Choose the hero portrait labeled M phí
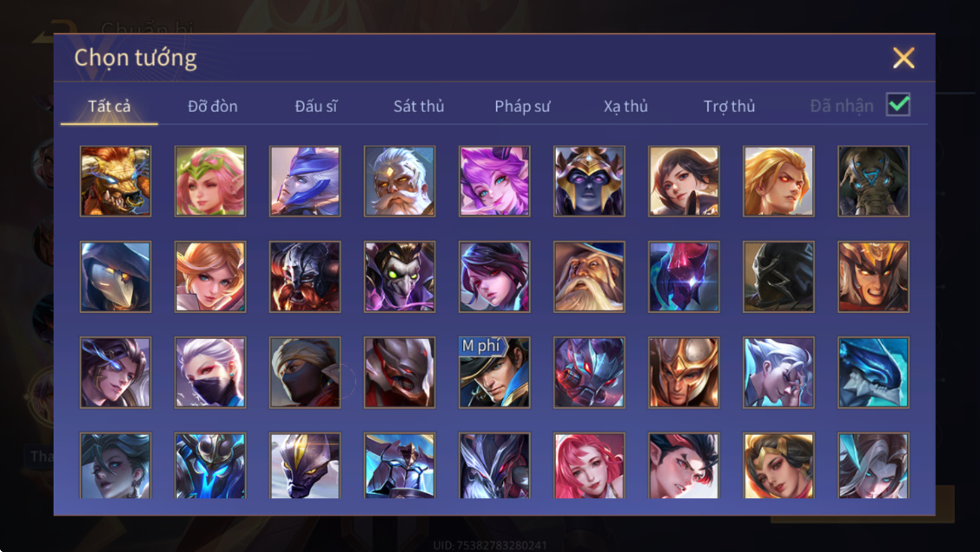This screenshot has height=552, width=980. (494, 373)
